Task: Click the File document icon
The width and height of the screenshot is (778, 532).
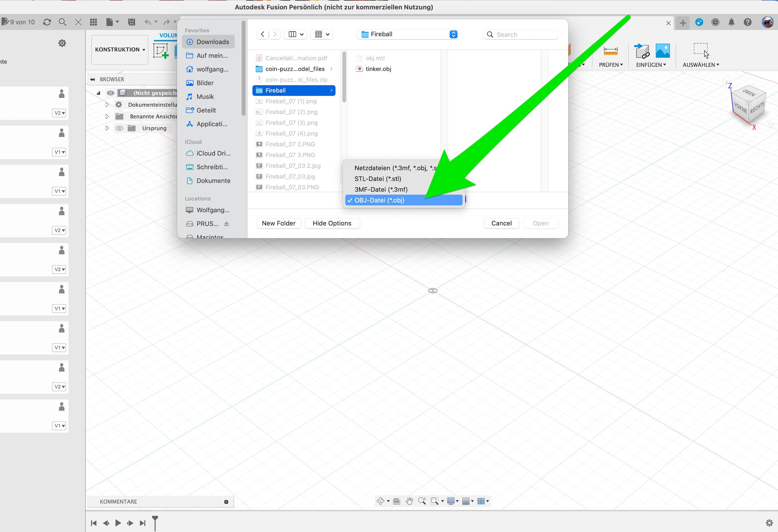Action: click(110, 22)
